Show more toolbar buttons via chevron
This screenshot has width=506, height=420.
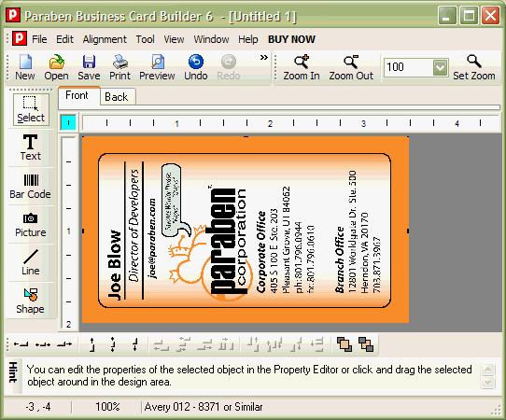click(x=264, y=58)
